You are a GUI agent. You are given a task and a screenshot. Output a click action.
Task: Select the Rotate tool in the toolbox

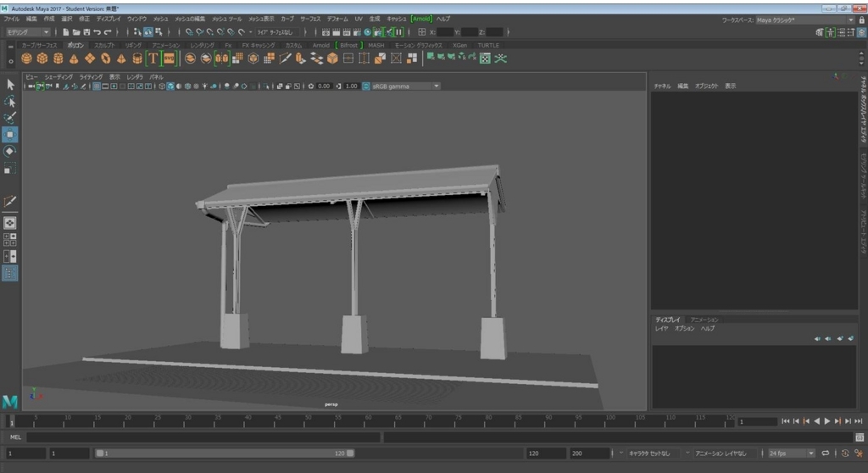click(x=9, y=151)
